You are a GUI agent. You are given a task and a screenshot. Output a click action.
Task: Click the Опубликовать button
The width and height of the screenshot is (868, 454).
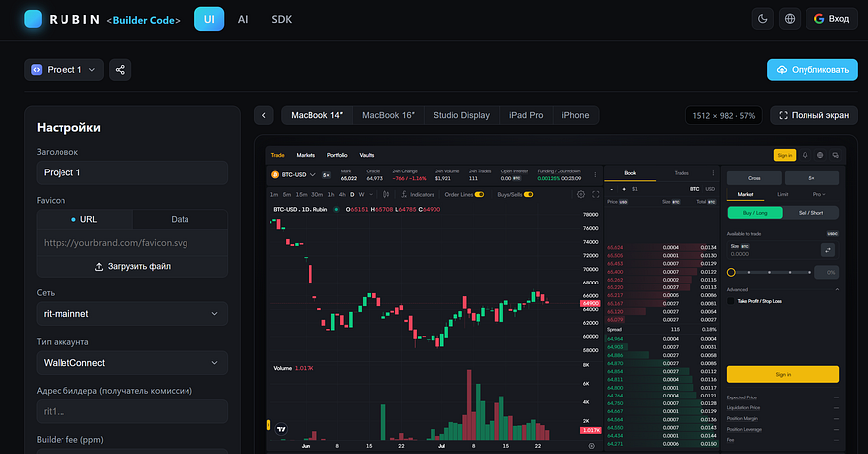pyautogui.click(x=812, y=70)
